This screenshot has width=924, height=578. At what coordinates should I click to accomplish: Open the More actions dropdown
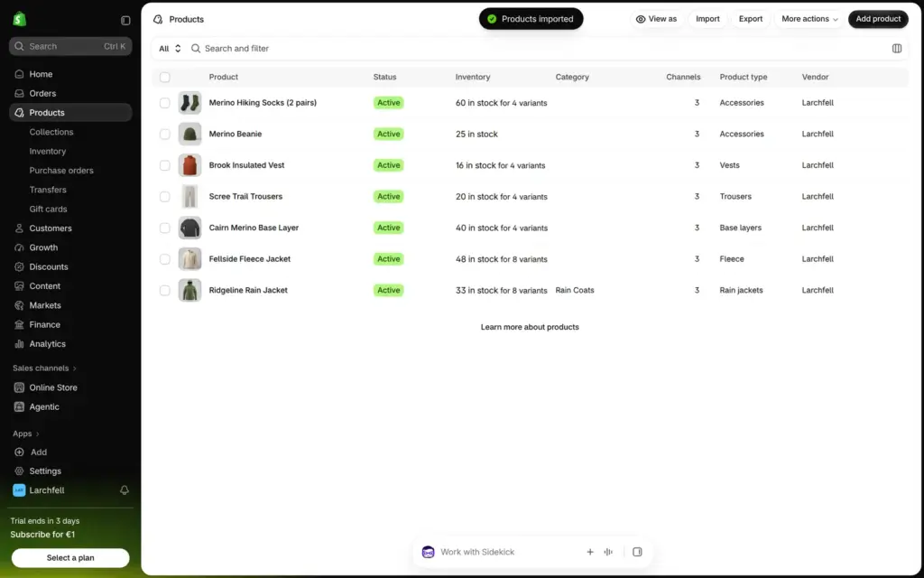[809, 19]
